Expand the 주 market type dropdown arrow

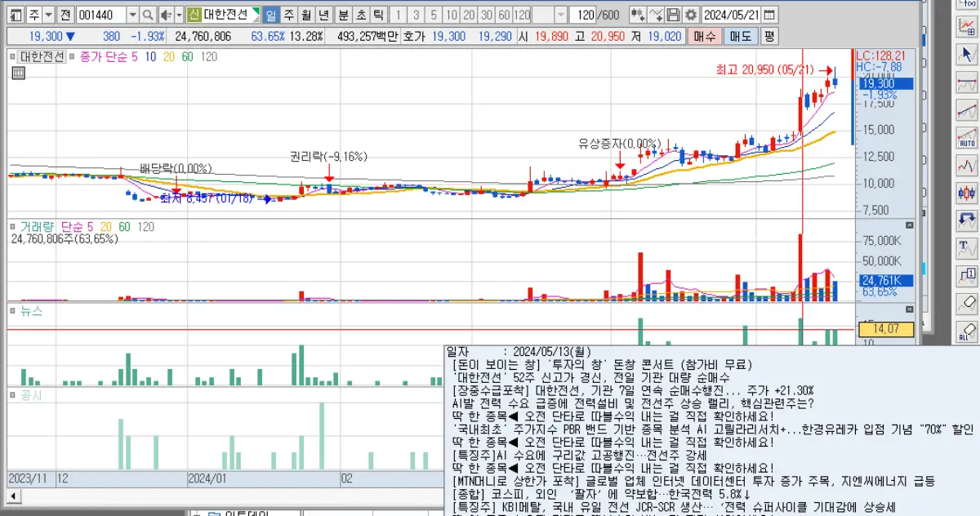pos(48,16)
